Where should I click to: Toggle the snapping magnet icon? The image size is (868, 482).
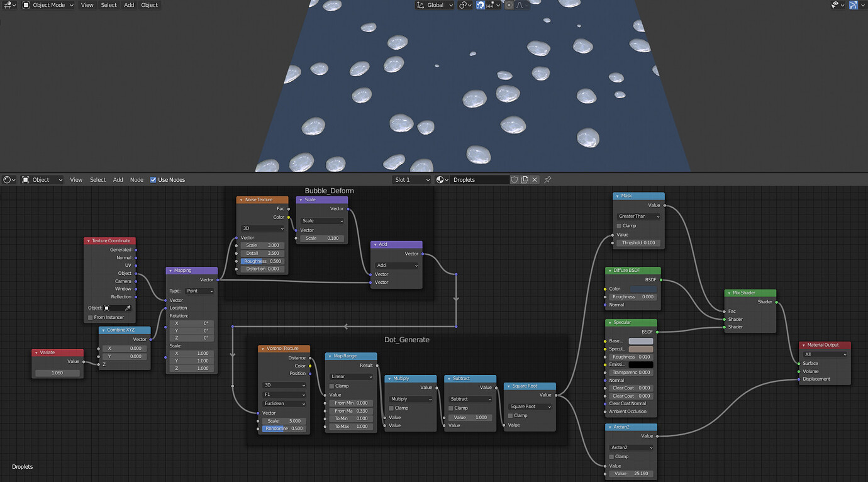click(480, 5)
